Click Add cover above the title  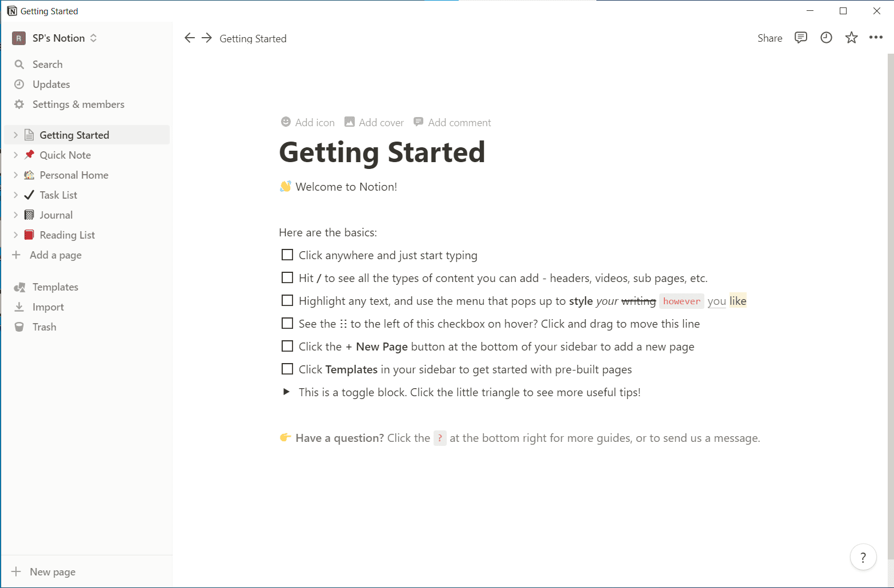tap(374, 122)
